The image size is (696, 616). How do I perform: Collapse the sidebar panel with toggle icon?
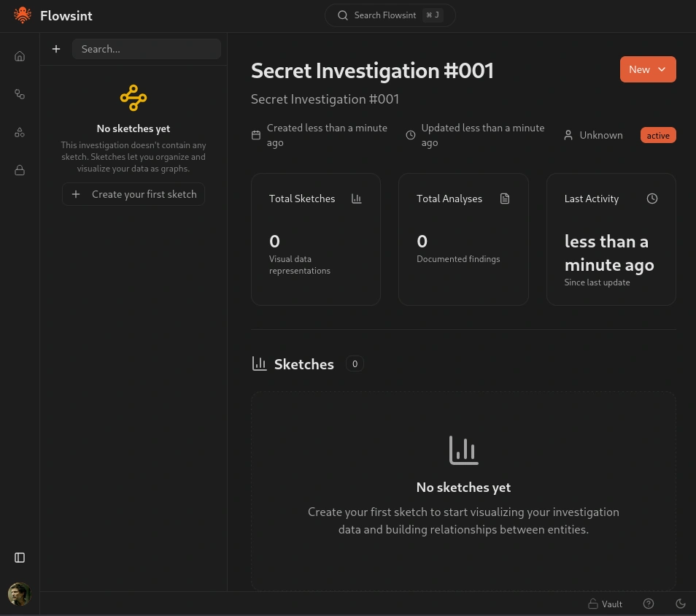click(20, 558)
